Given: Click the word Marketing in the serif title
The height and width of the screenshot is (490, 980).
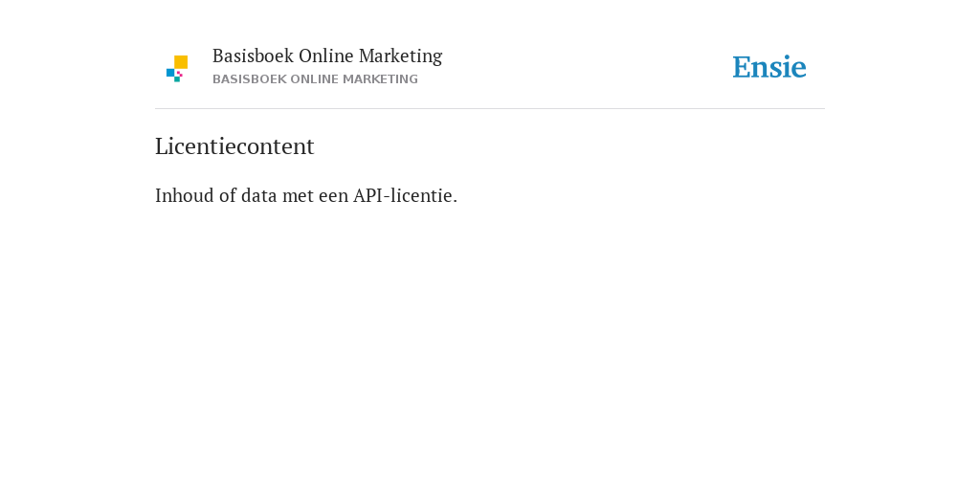Looking at the screenshot, I should [401, 56].
